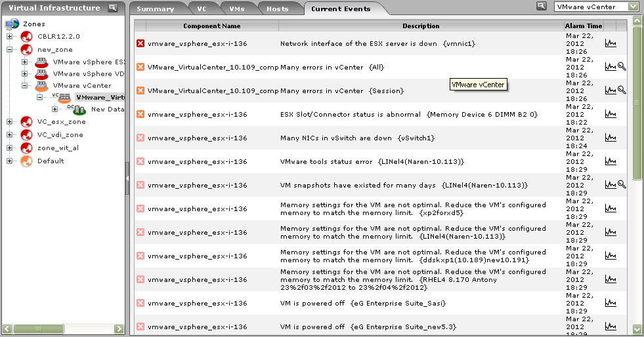Switch to the VC tab

click(x=202, y=9)
